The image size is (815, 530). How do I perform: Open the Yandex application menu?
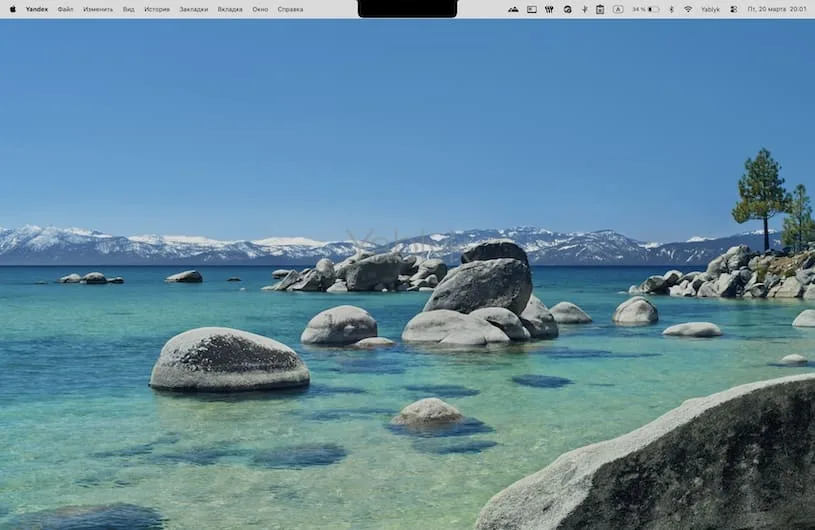pyautogui.click(x=37, y=9)
